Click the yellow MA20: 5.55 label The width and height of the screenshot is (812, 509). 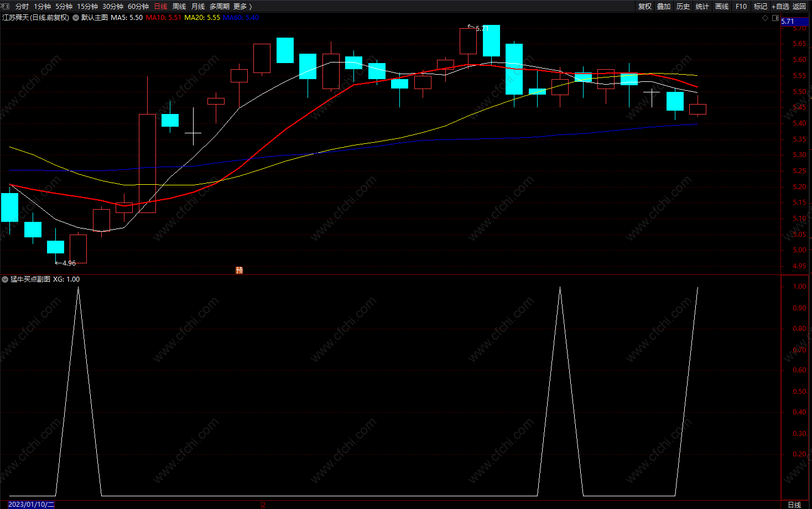(202, 18)
